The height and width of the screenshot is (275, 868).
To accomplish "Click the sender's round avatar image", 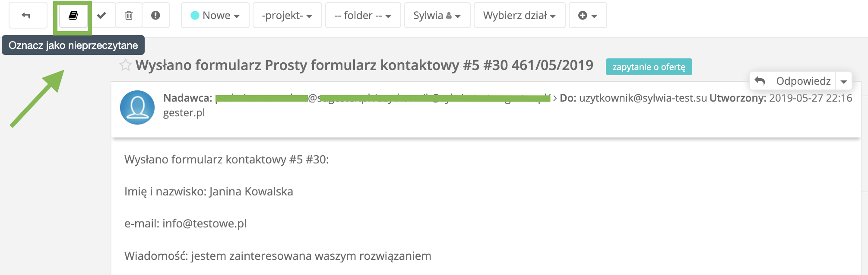I will [x=137, y=107].
